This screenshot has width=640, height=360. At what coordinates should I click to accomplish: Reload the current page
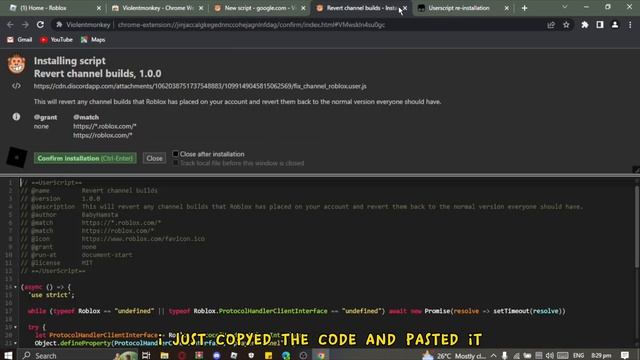(40, 25)
